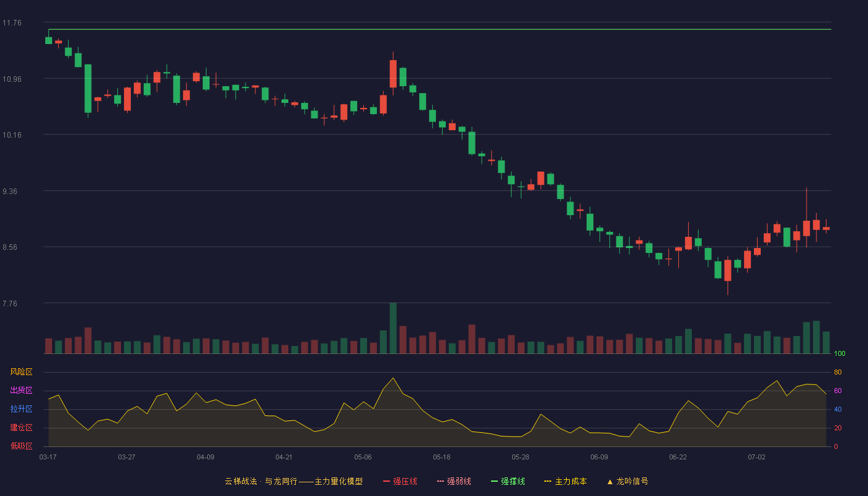Click the green horizontal support line at top

click(x=440, y=29)
